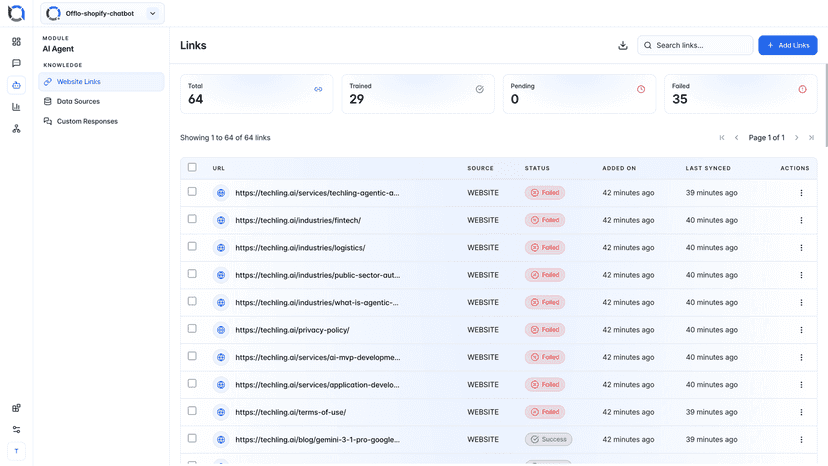Screen dimensions: 828x466
Task: Open actions menu for privacy-policy row
Action: click(x=801, y=330)
